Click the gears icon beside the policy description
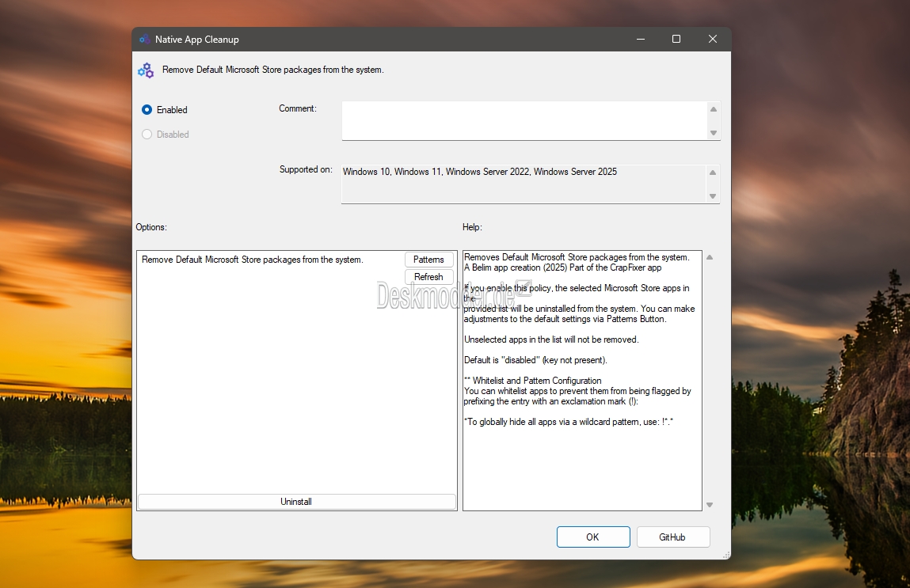The image size is (910, 588). pyautogui.click(x=146, y=70)
